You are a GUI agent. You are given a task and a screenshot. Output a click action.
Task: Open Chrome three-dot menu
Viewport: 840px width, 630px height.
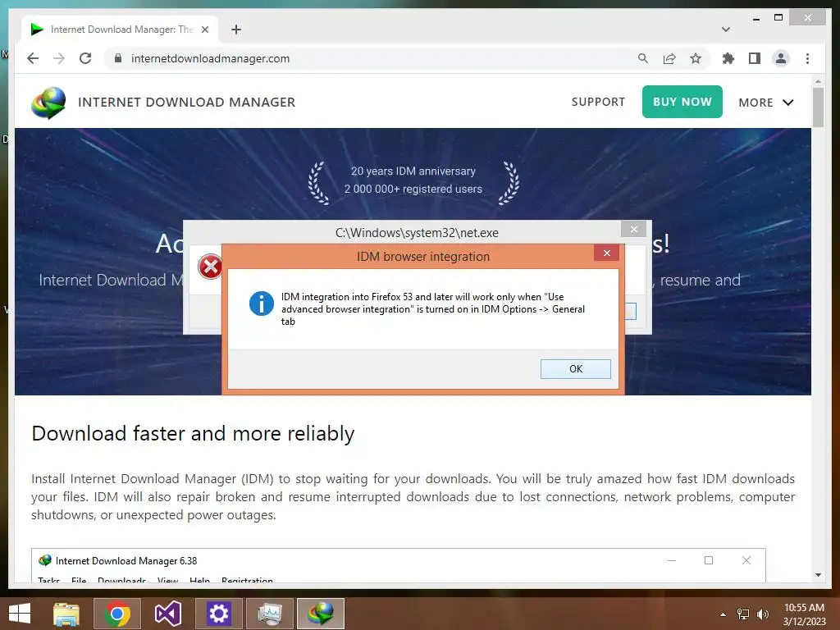pos(807,58)
